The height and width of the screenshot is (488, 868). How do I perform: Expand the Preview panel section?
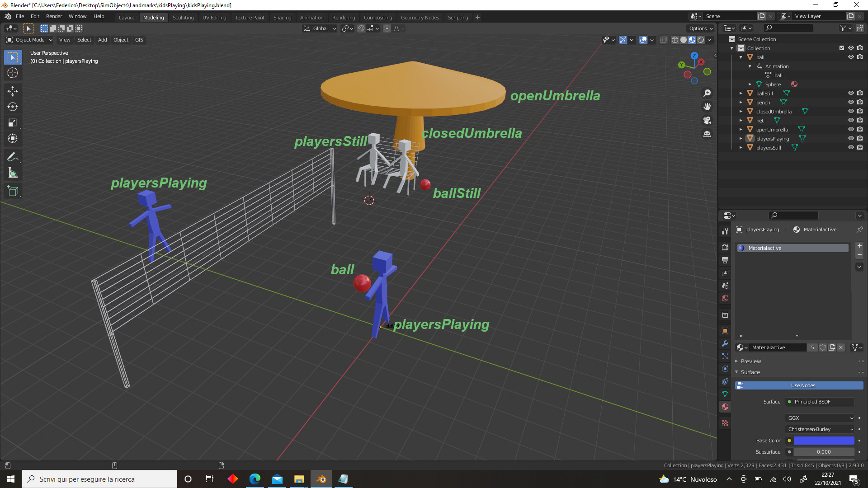coord(750,361)
